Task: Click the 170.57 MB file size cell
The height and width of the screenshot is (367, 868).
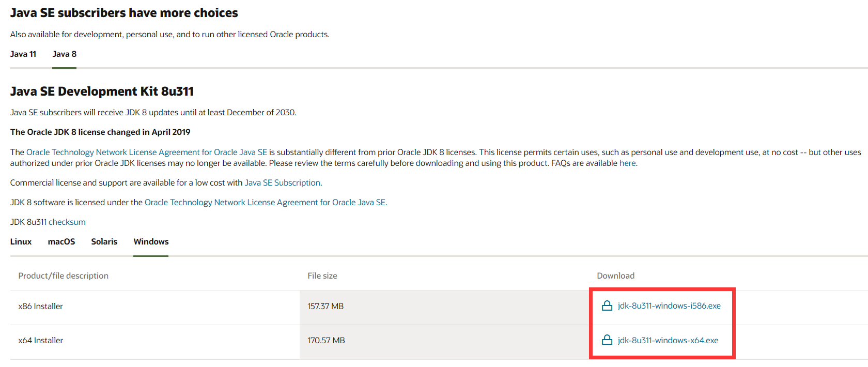Action: 327,341
